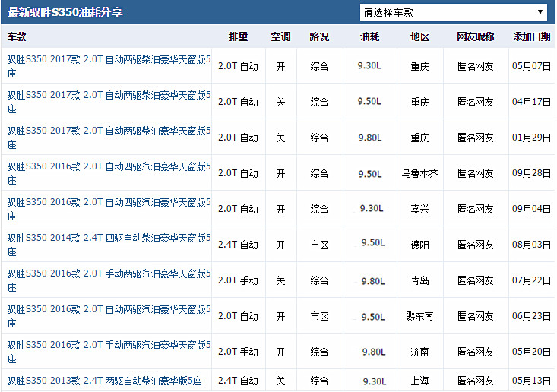Viewport: 557px width, 392px height.
Task: Open the 2017款 柴油 model link dated 01月29日
Action: tap(109, 138)
